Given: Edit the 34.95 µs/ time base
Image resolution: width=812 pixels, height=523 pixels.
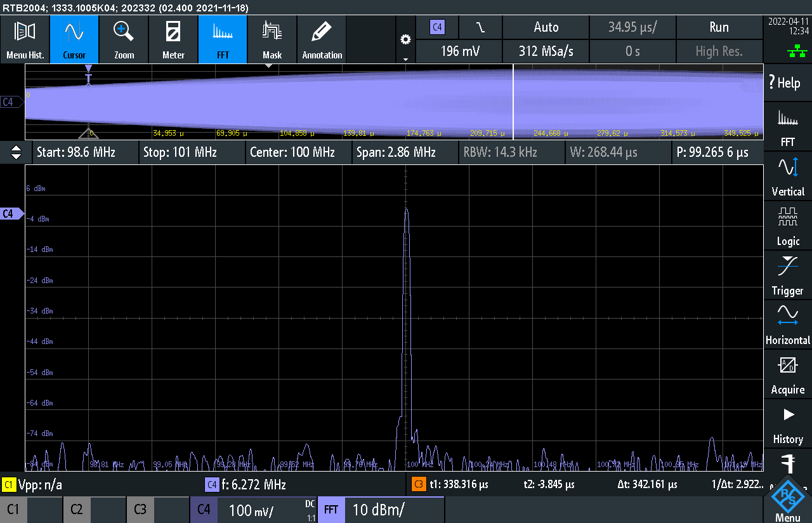Looking at the screenshot, I should click(632, 27).
